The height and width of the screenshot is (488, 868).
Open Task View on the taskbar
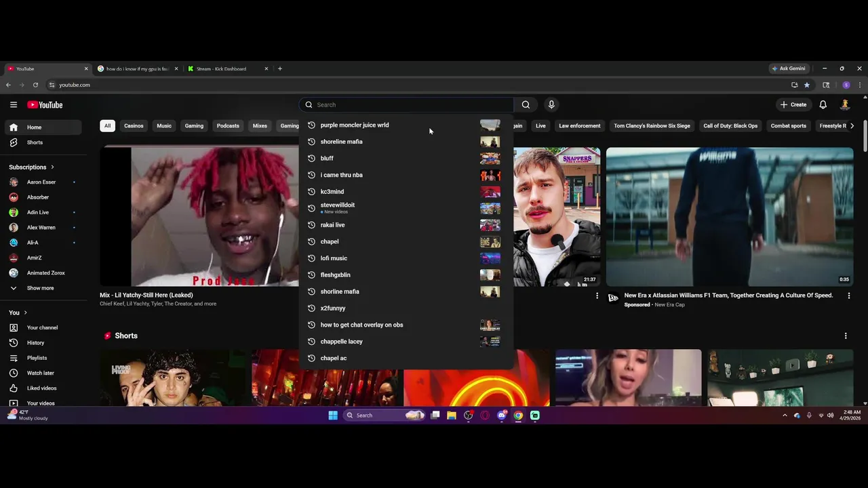435,415
